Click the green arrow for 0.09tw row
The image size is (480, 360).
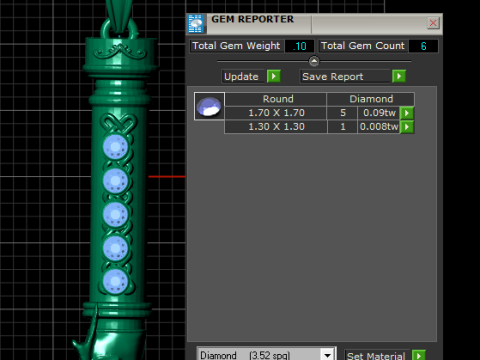(x=407, y=113)
